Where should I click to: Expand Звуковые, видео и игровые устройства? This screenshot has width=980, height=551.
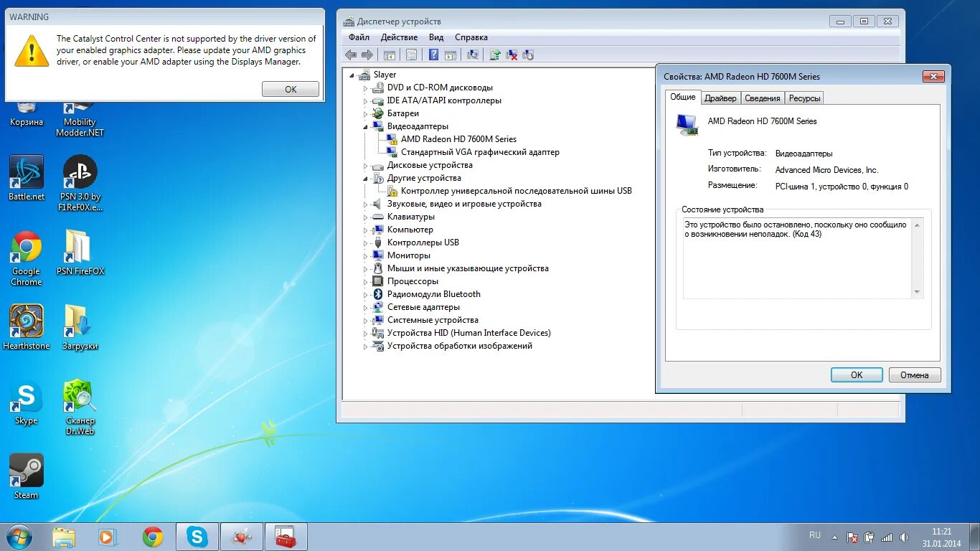pyautogui.click(x=364, y=204)
